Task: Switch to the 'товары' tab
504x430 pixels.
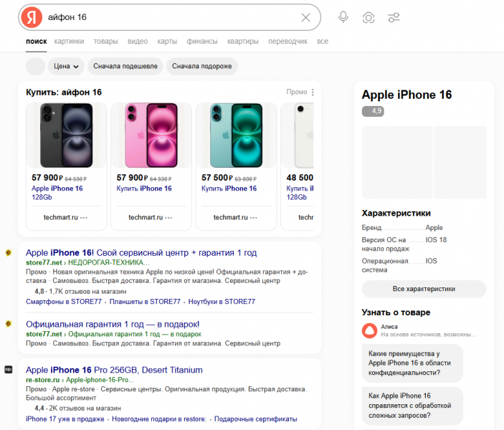Action: (105, 42)
